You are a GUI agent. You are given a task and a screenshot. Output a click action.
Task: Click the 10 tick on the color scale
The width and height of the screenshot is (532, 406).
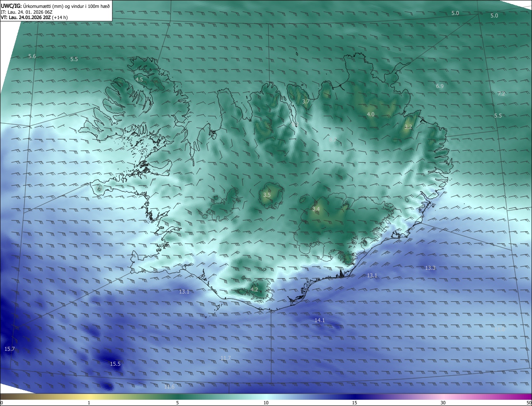pos(266,403)
